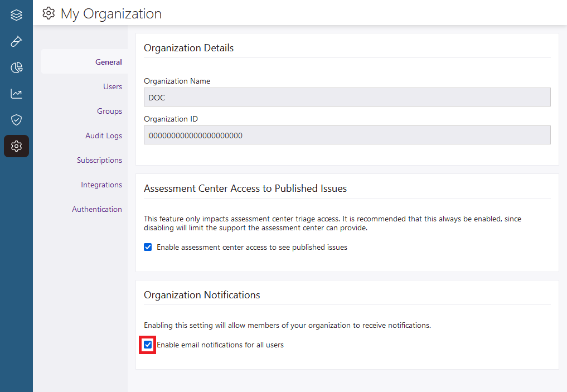Select the Organization ID field

click(x=347, y=135)
